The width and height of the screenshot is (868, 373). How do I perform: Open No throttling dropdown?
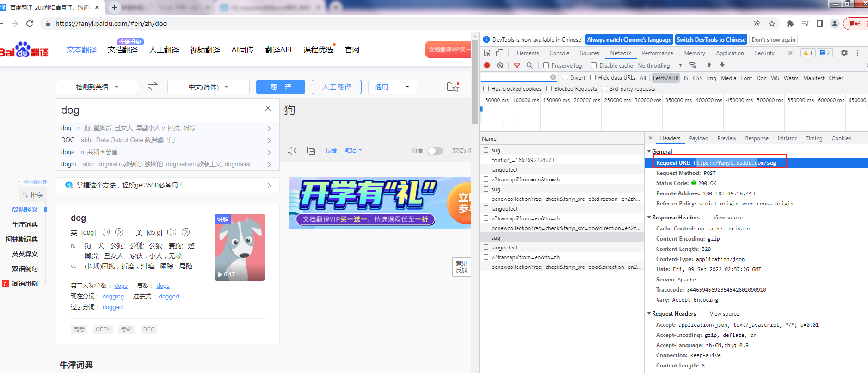(x=660, y=65)
